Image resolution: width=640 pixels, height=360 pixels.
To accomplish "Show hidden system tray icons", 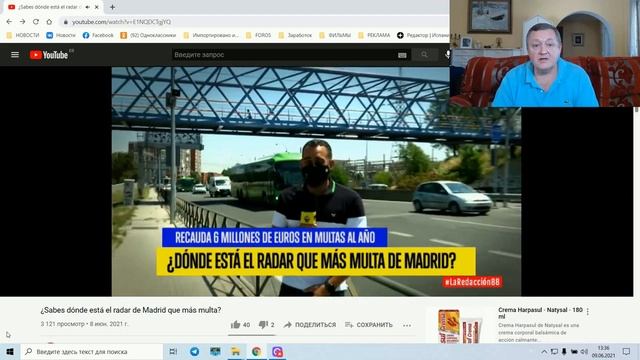I will 544,351.
